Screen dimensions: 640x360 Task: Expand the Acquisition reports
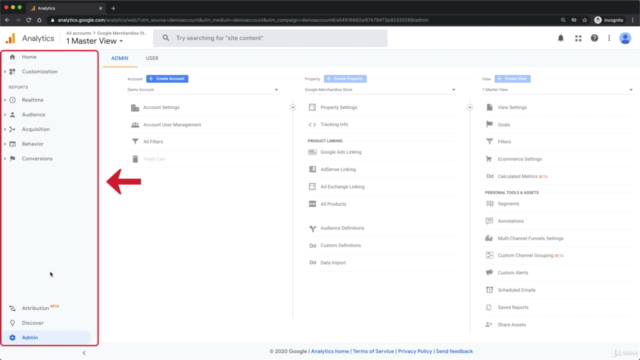[x=5, y=129]
